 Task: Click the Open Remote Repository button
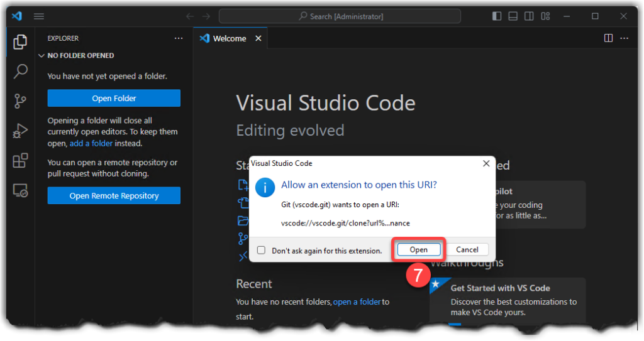pos(114,196)
